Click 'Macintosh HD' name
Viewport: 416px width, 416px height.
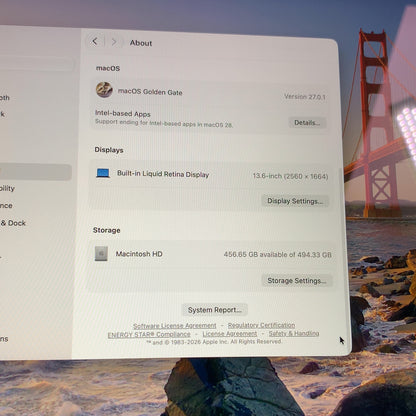click(139, 254)
